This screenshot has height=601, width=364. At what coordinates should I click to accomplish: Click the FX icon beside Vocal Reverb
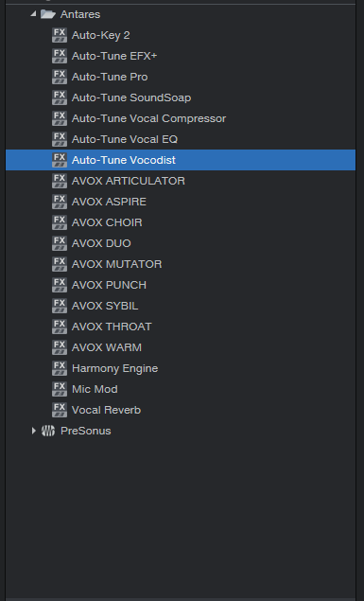(60, 410)
